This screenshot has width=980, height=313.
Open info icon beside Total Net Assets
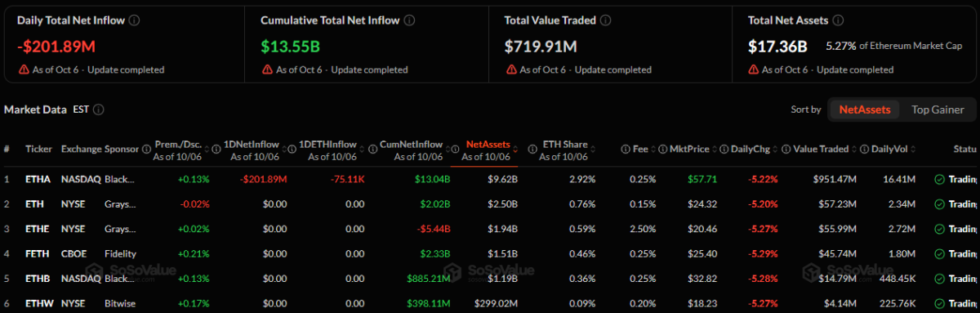(838, 20)
